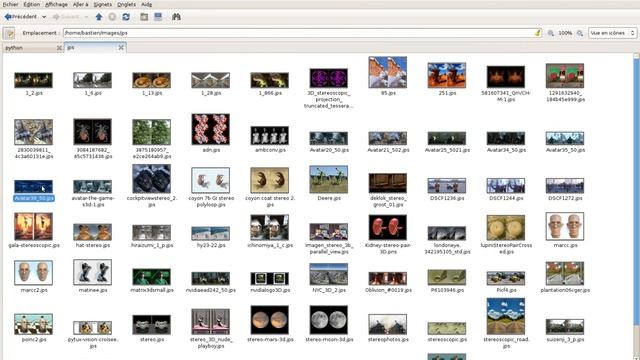Click the stop loading icon
Image resolution: width=640 pixels, height=360 pixels.
pos(112,17)
